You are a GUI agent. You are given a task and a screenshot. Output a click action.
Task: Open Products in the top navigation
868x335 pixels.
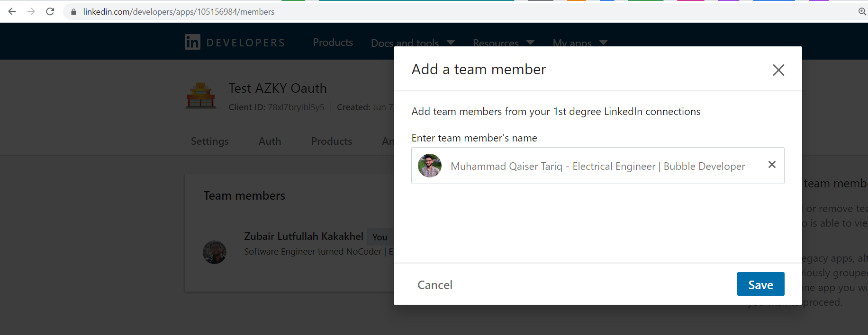(x=333, y=43)
